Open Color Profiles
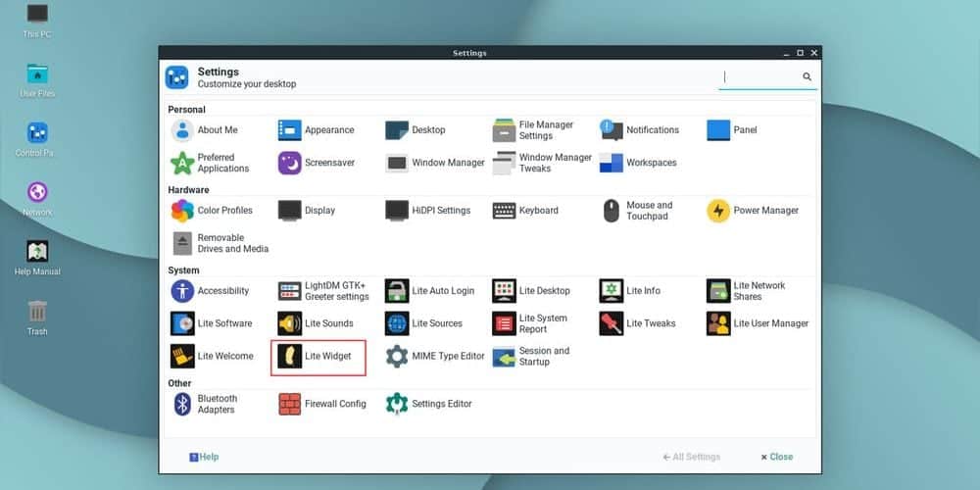Viewport: 980px width, 490px height. point(212,211)
